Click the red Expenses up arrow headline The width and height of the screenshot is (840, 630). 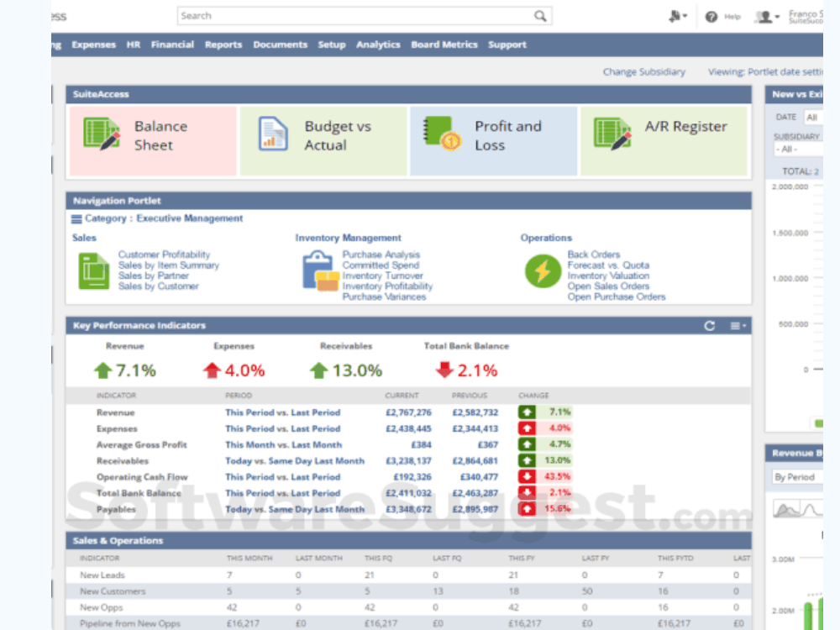click(212, 370)
